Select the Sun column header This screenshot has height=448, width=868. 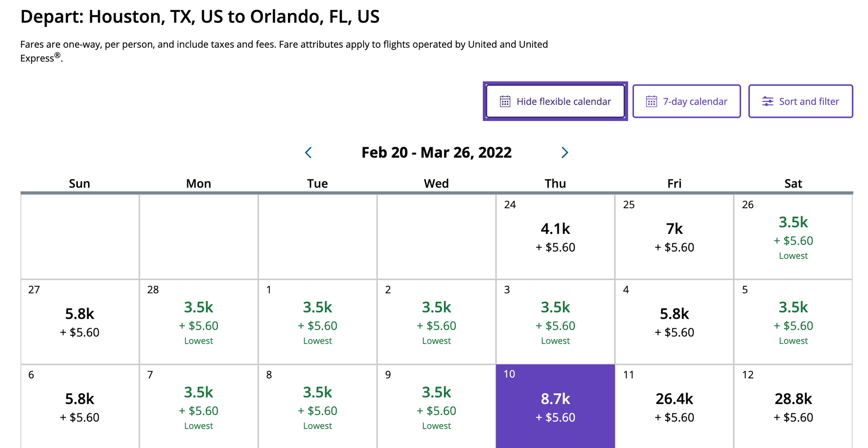coord(80,183)
